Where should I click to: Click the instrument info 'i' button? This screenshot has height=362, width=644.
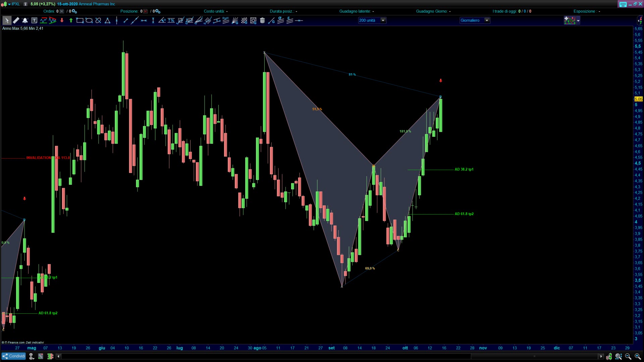pyautogui.click(x=25, y=4)
